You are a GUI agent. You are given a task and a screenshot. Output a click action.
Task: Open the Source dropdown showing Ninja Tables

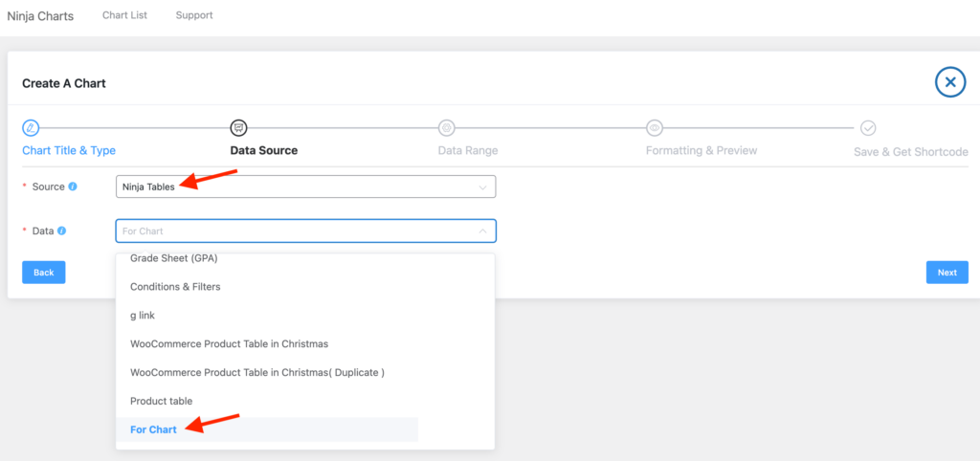click(305, 187)
